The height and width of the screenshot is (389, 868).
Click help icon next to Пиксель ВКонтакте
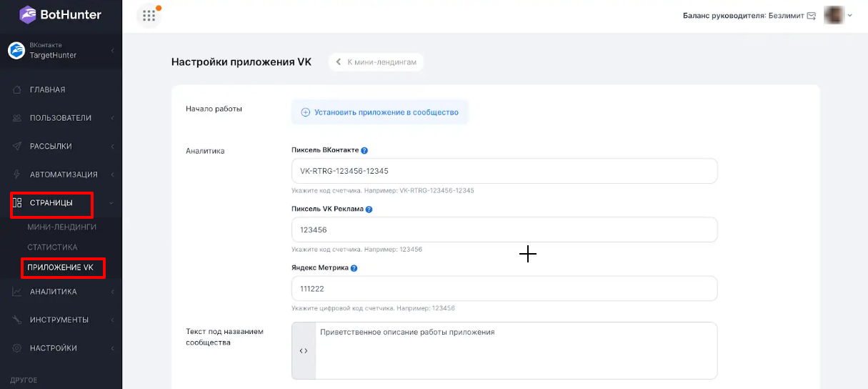point(364,150)
